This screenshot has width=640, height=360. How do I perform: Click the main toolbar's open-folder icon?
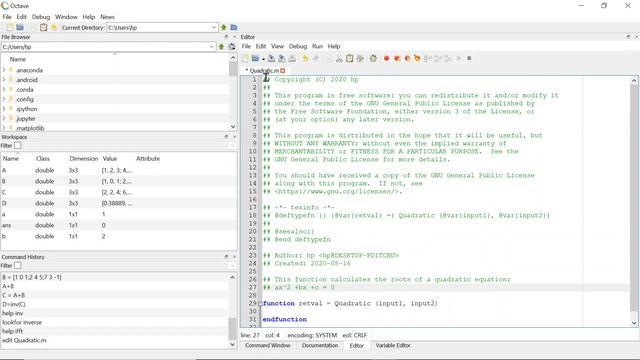20,27
